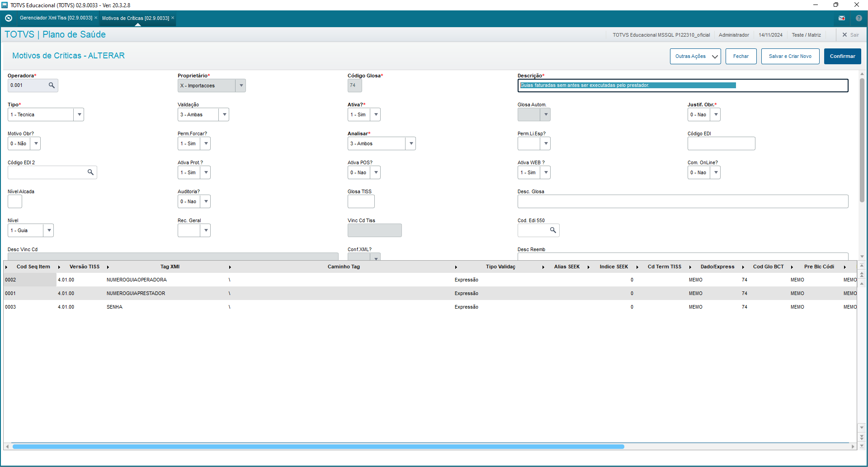The image size is (868, 467).
Task: Open the Justif. Obr. dropdown
Action: (716, 114)
